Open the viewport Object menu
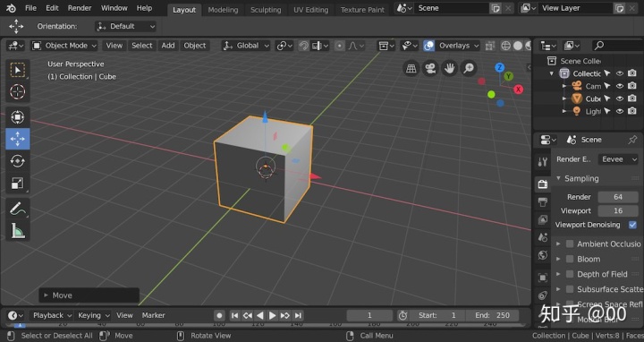This screenshot has width=644, height=342. (195, 46)
